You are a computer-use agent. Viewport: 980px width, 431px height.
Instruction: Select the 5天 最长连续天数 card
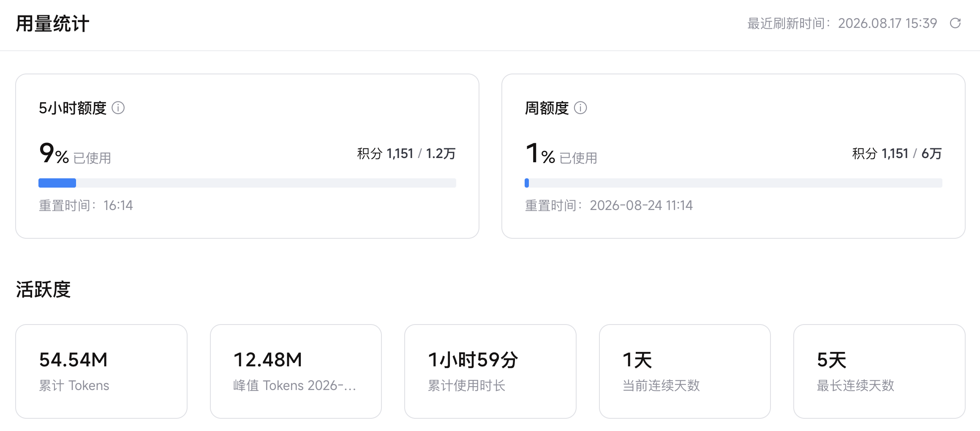click(879, 371)
